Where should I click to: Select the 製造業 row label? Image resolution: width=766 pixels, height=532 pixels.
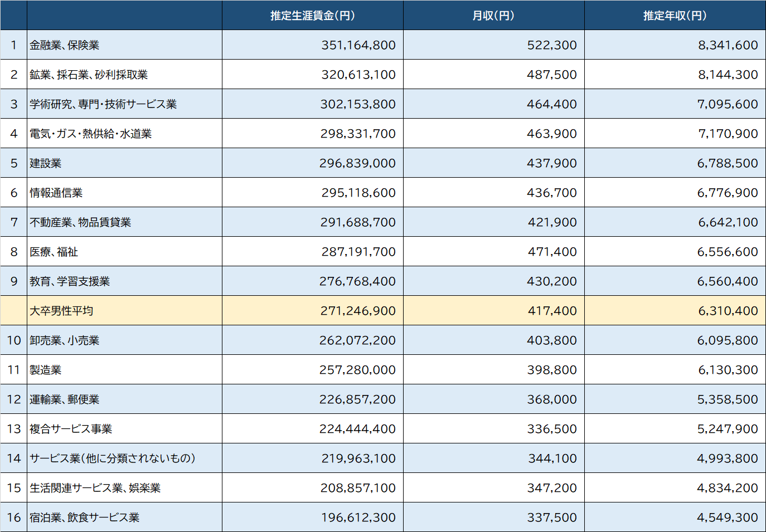click(42, 369)
